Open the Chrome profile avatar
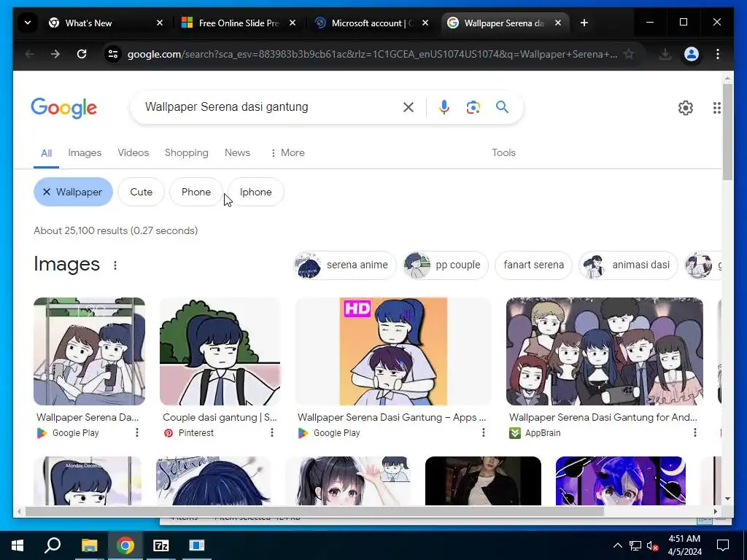The image size is (747, 560). 692,54
